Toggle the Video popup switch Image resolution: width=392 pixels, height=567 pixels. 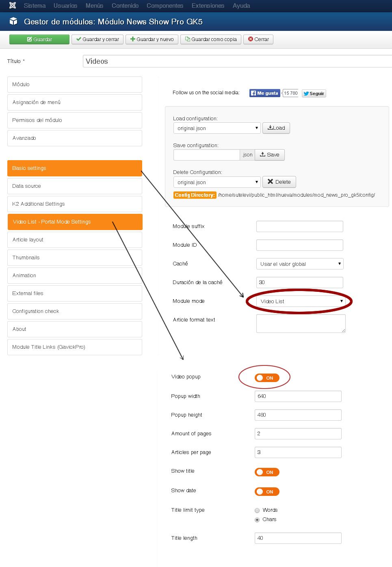pyautogui.click(x=267, y=378)
